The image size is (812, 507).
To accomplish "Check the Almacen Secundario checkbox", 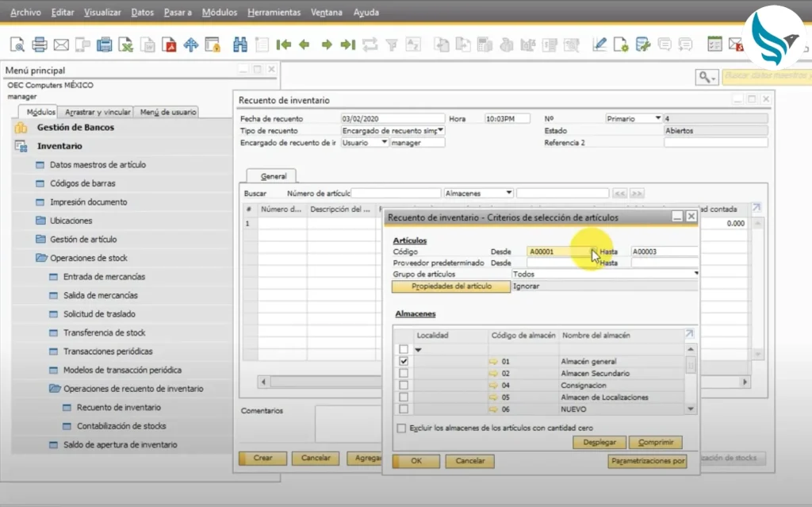I will (x=404, y=373).
